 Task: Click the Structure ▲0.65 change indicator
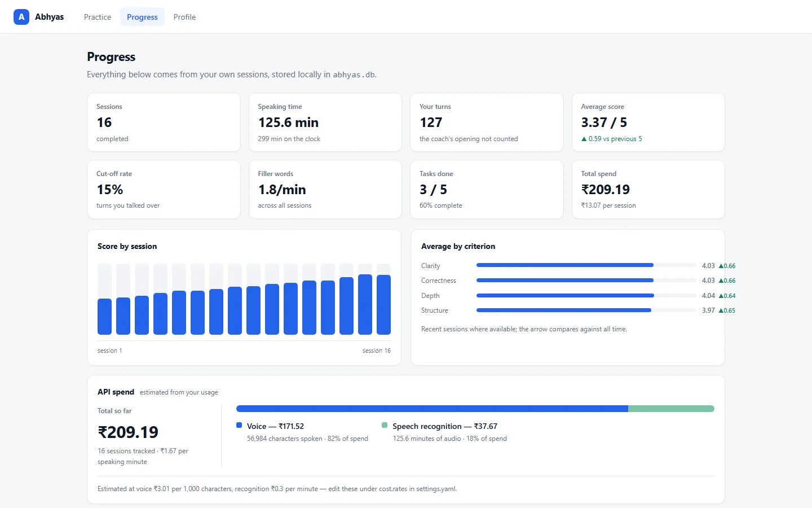727,310
